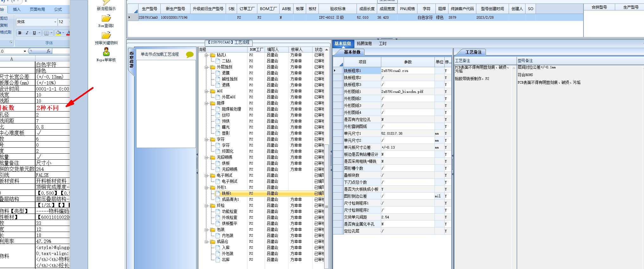
Task: Click the 钻孔1 folder icon
Action: 213,55
